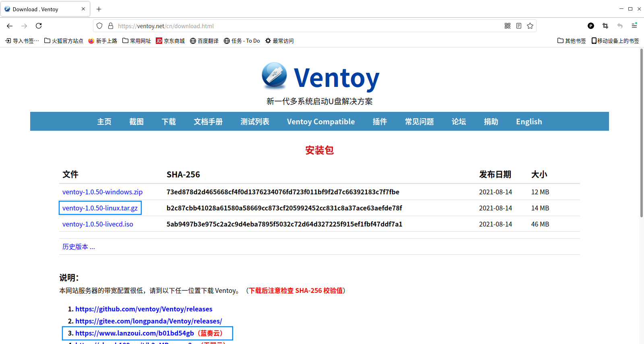Click the linux.tar.gz SHA-256 hash starting b2c87cbb
The width and height of the screenshot is (644, 344).
[x=284, y=208]
